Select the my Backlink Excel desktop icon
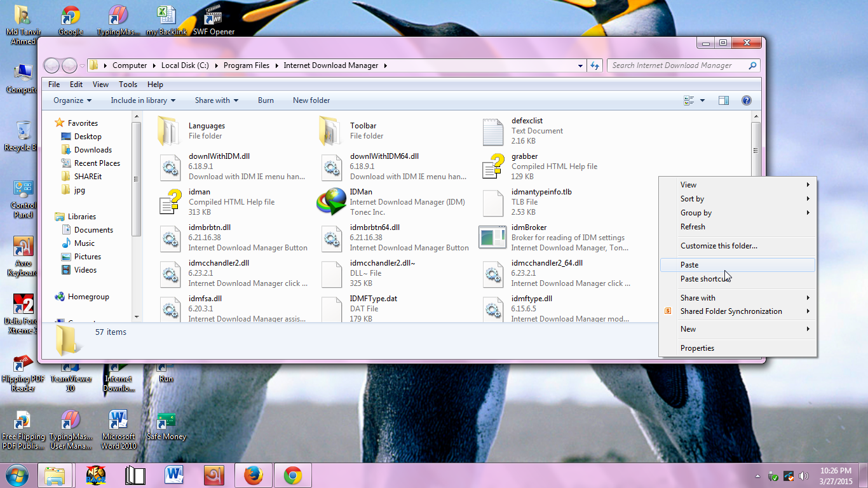 point(166,20)
